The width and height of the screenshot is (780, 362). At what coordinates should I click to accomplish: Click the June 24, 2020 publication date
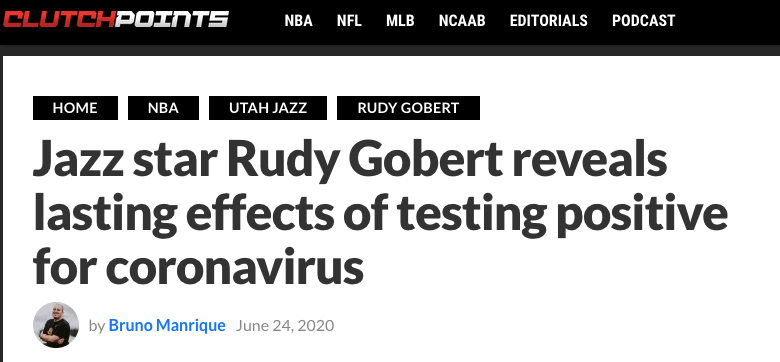pos(285,326)
